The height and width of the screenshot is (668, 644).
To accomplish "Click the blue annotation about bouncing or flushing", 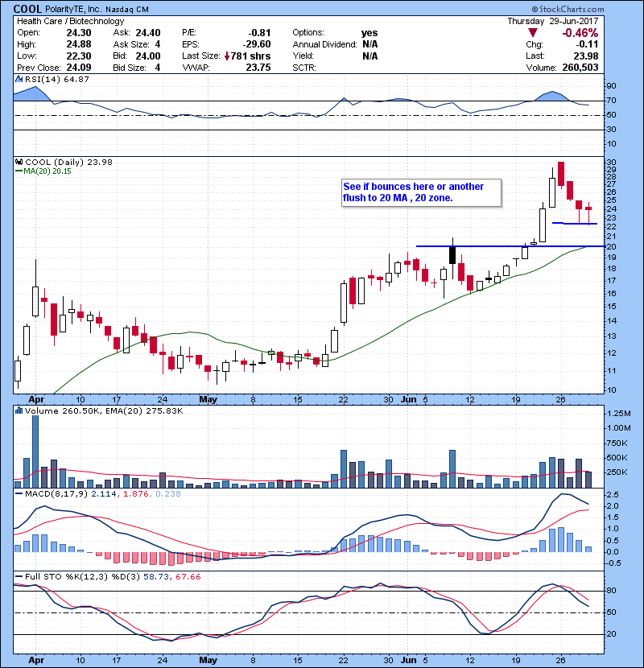I will click(421, 192).
